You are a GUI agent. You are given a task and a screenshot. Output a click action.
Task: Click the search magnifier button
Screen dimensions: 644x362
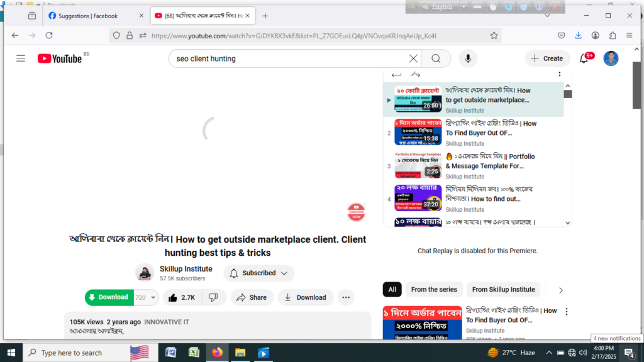(x=436, y=58)
